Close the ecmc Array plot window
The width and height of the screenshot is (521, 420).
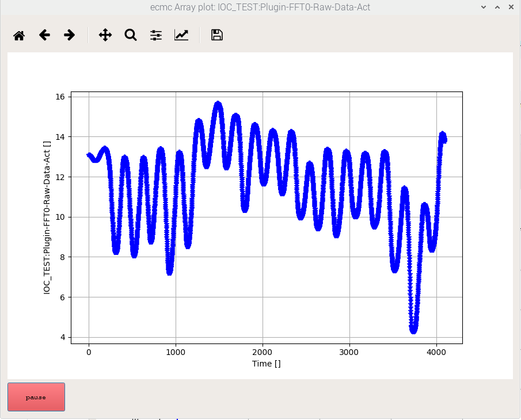(509, 7)
